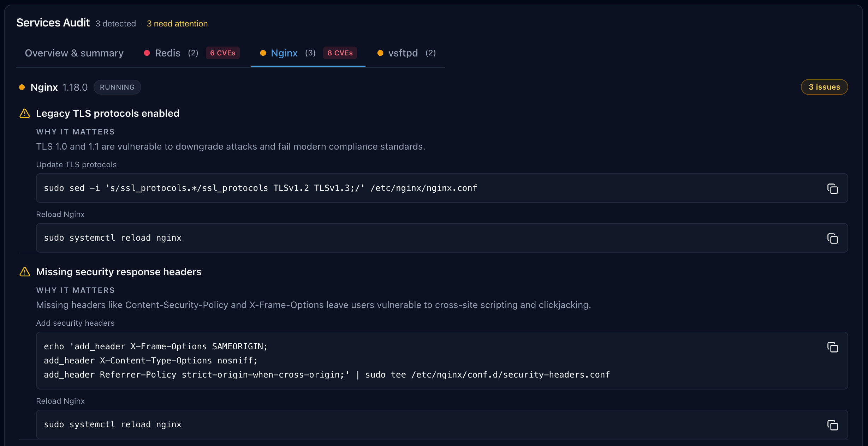868x446 pixels.
Task: Copy the add security headers command
Action: [832, 347]
